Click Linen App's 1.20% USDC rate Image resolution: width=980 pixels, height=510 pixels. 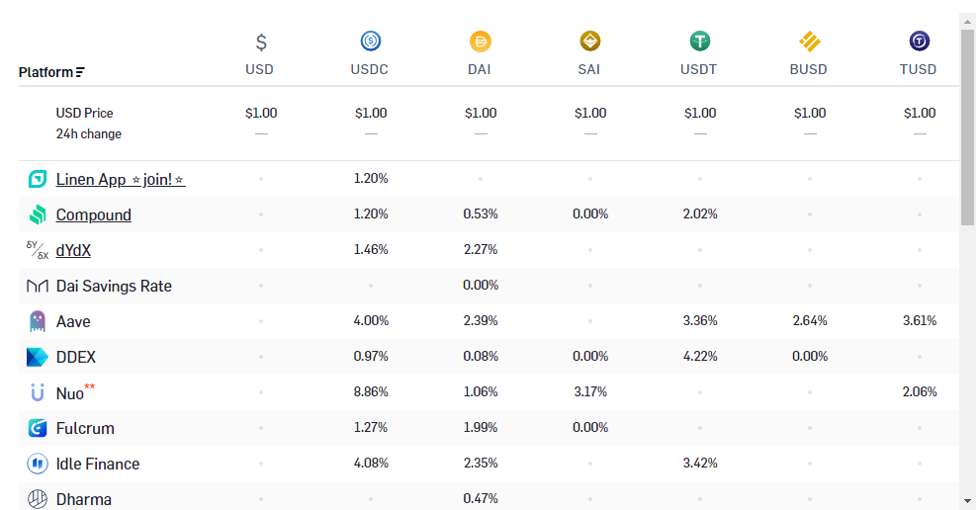pyautogui.click(x=371, y=178)
